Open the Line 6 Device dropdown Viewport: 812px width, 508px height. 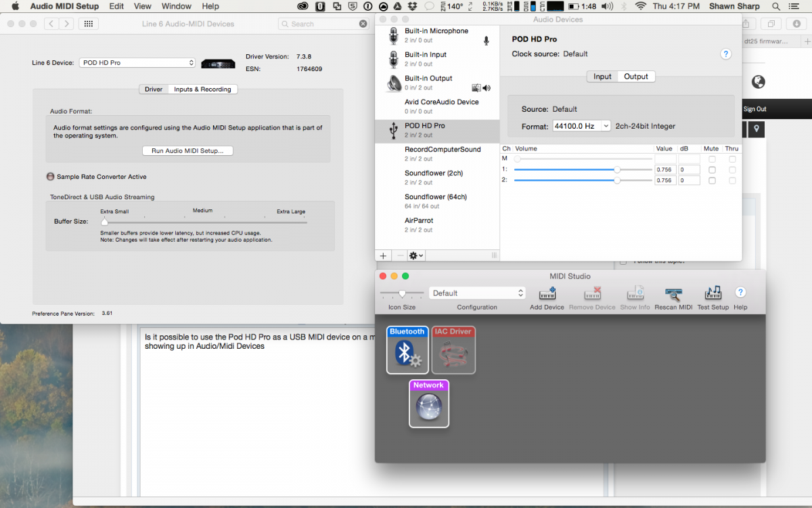(x=137, y=63)
